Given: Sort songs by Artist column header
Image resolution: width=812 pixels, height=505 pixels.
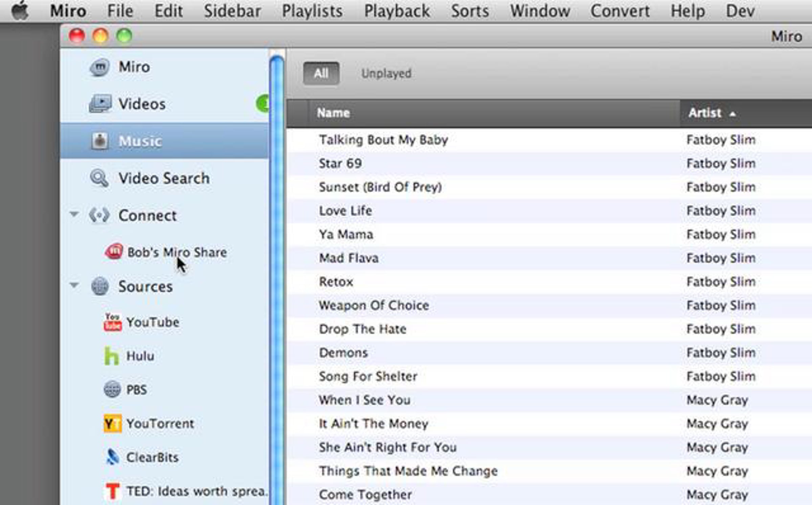Looking at the screenshot, I should click(746, 113).
